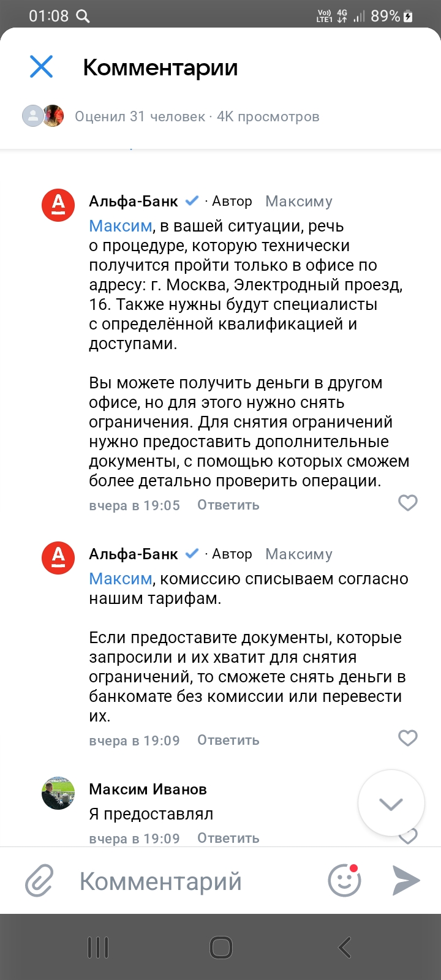
Task: Open Альфа-Банк avatar on first comment
Action: pos(58,205)
